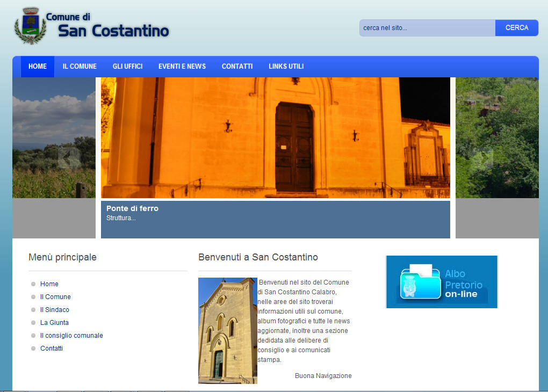
Task: Click the next slide arrow on carousel
Action: coord(482,159)
